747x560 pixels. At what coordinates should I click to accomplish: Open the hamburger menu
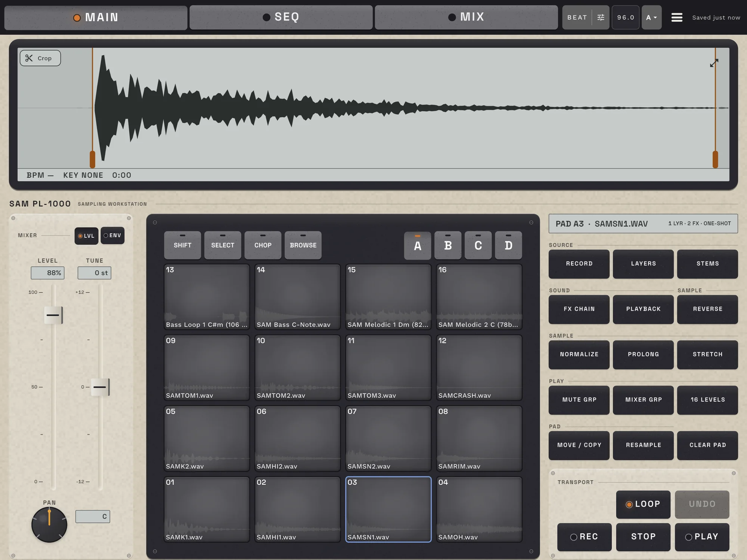point(677,18)
